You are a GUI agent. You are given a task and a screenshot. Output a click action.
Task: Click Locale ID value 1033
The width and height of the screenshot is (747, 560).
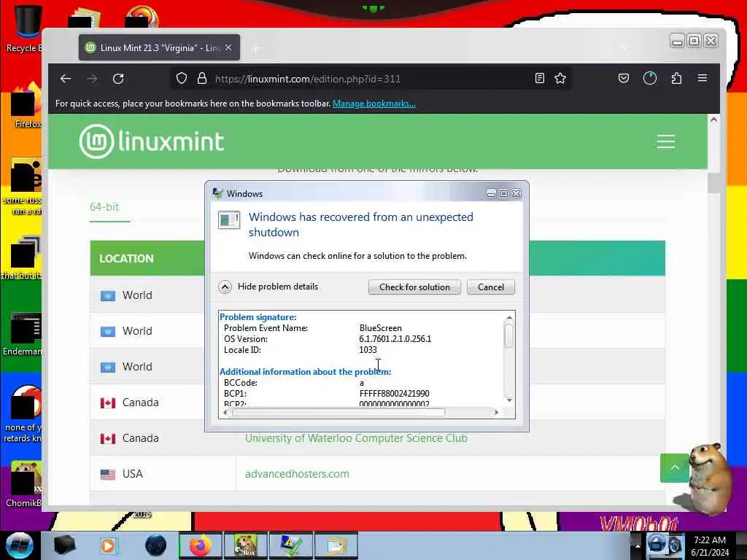(368, 350)
